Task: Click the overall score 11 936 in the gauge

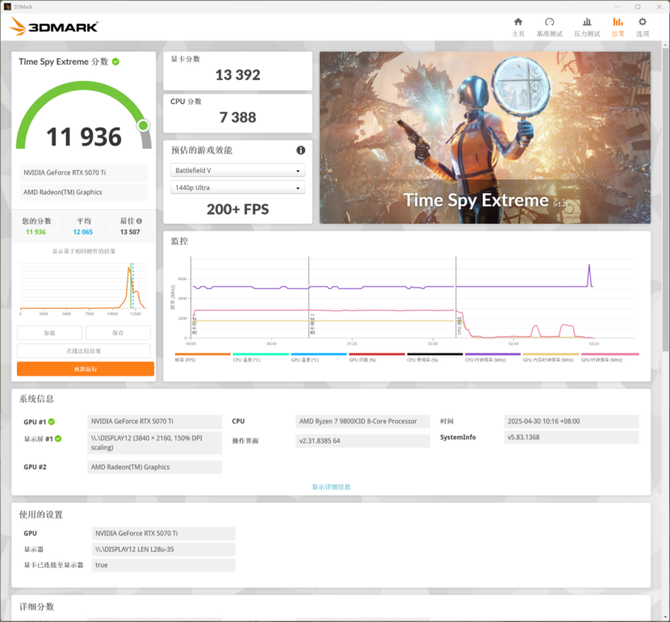Action: (x=84, y=137)
